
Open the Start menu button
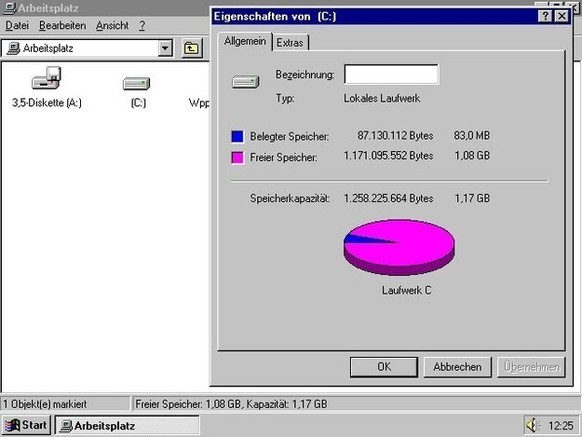[26, 425]
